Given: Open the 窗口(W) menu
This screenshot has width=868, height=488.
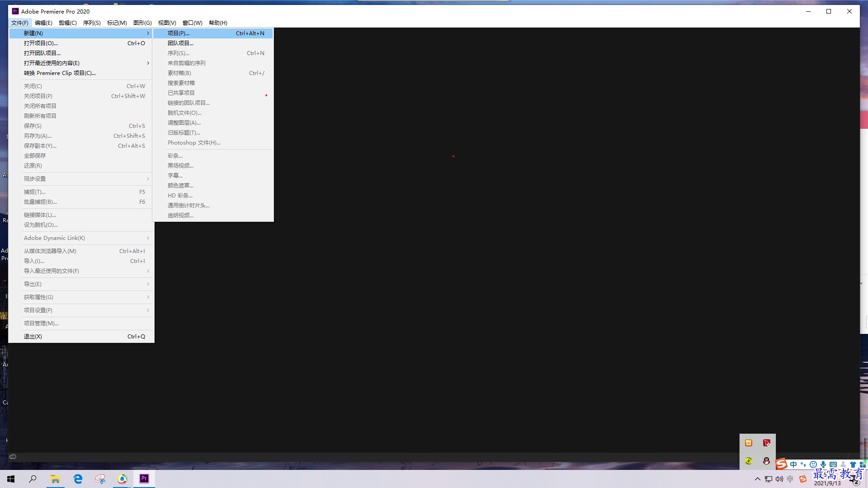Looking at the screenshot, I should [192, 23].
